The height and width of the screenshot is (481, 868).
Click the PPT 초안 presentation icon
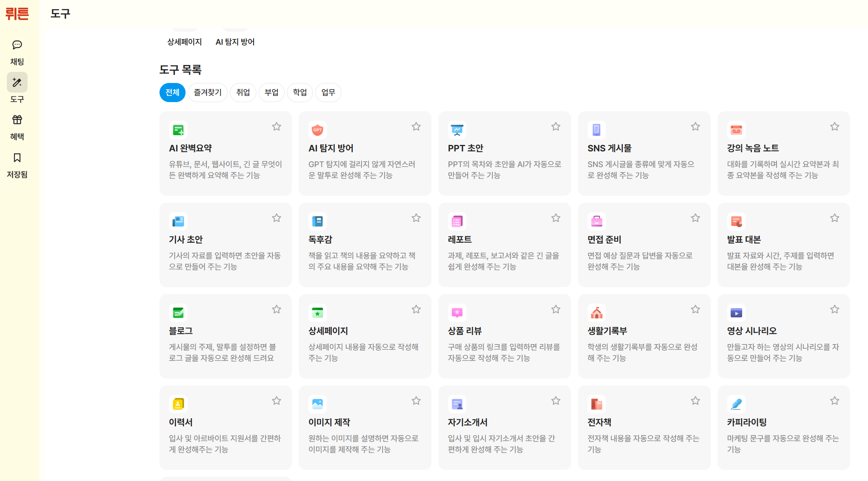coord(457,130)
